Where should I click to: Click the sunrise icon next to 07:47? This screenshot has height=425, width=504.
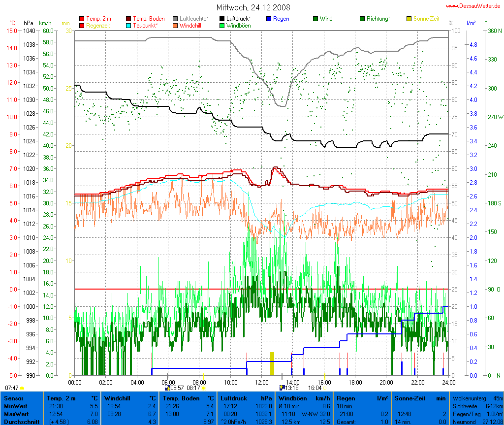click(22, 389)
